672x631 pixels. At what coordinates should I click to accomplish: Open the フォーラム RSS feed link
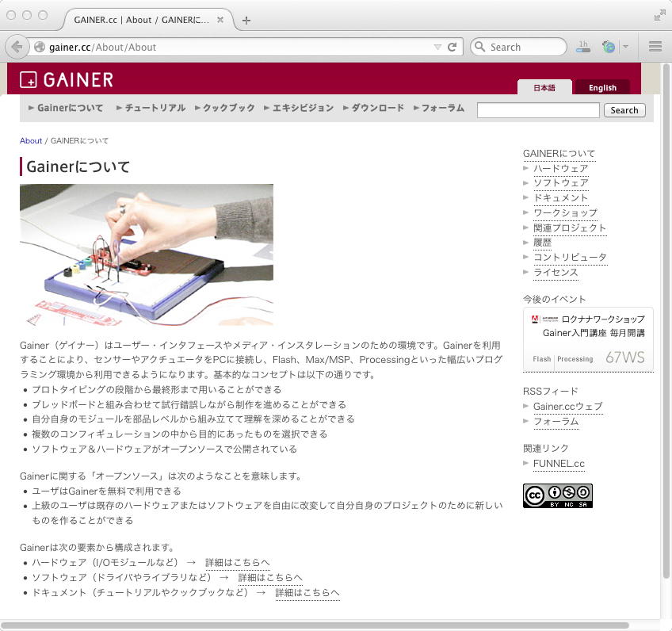click(x=556, y=421)
